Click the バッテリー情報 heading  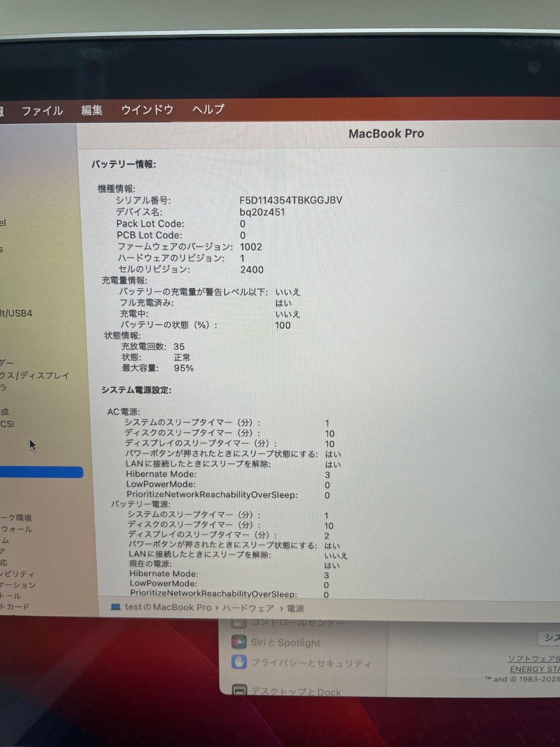point(124,164)
